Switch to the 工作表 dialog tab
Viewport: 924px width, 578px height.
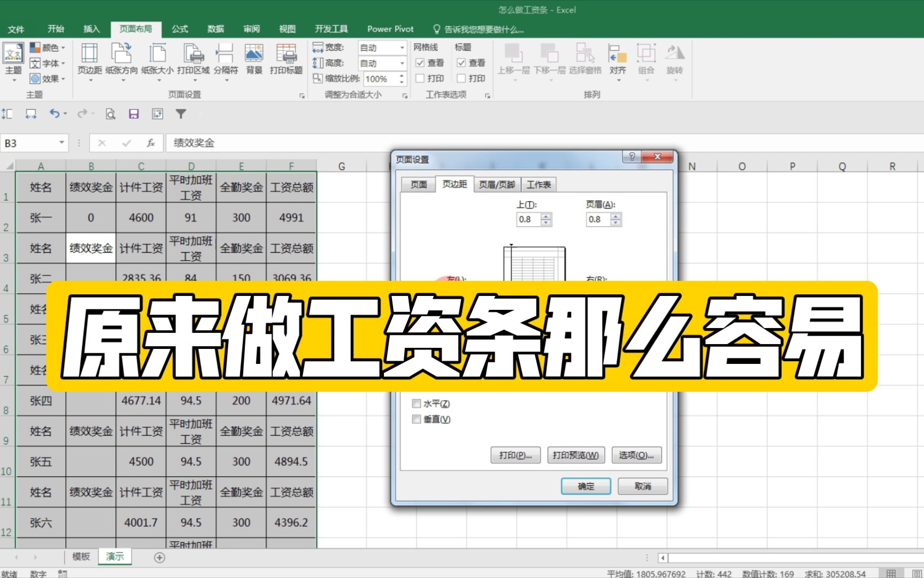tap(538, 185)
